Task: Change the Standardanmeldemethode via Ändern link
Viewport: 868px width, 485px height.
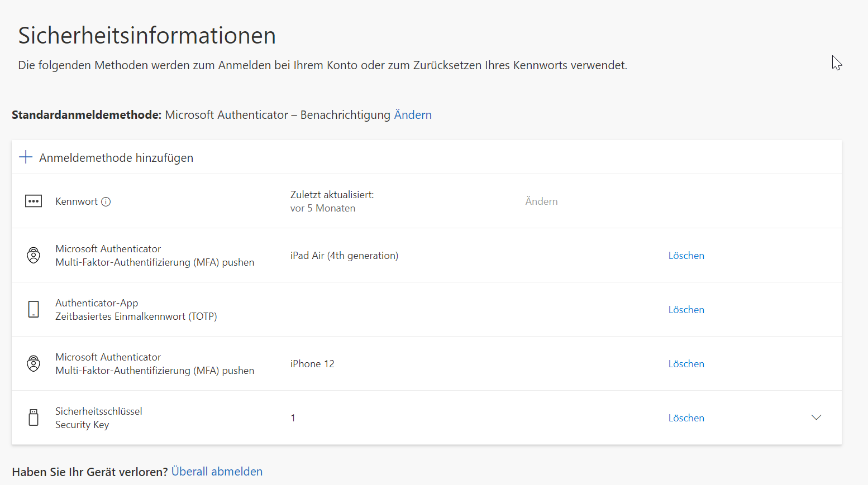Action: pos(413,115)
